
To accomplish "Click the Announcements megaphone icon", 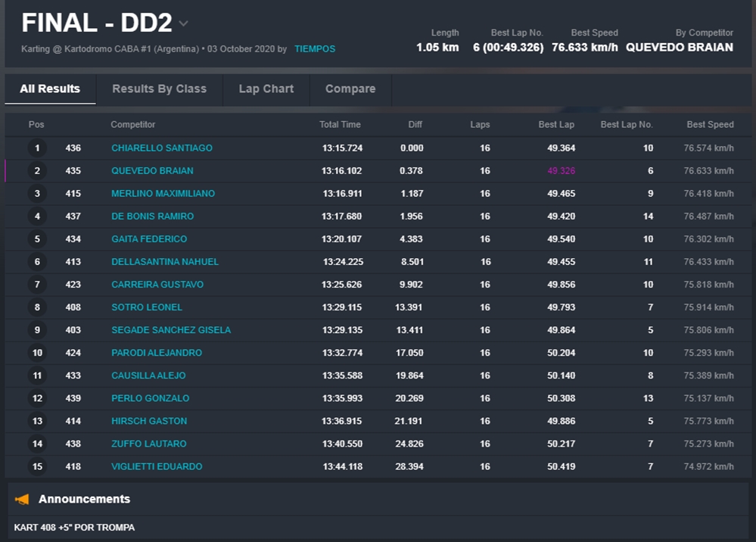I will tap(23, 499).
